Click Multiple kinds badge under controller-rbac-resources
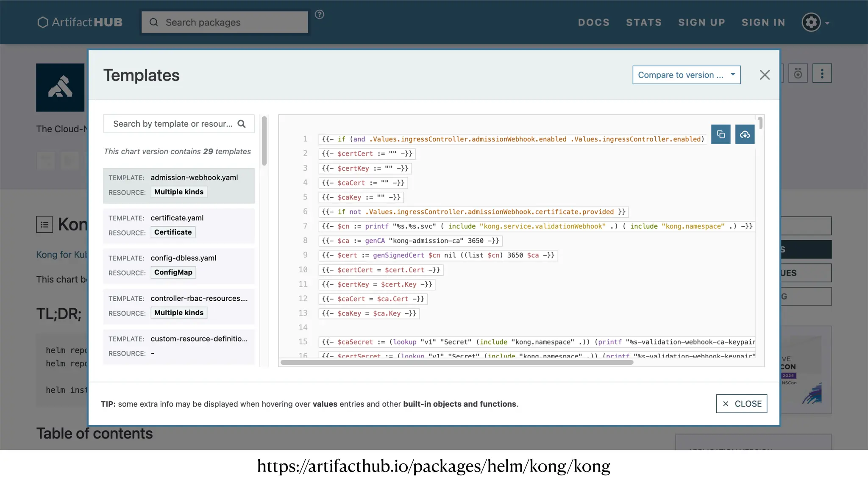This screenshot has width=868, height=488. coord(179,313)
